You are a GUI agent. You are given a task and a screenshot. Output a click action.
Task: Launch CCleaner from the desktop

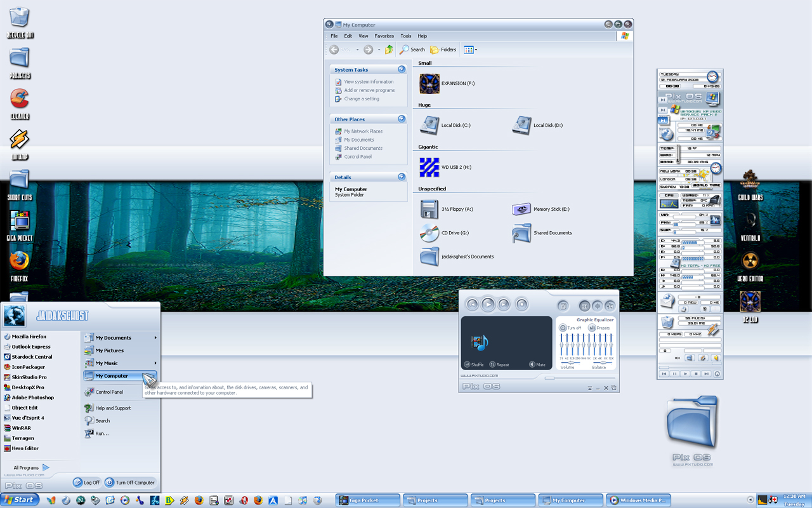coord(20,104)
